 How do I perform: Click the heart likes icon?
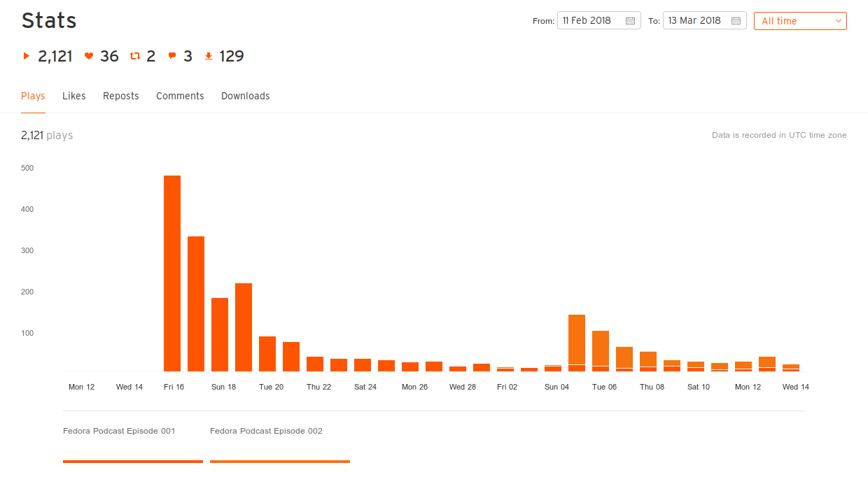[x=89, y=57]
